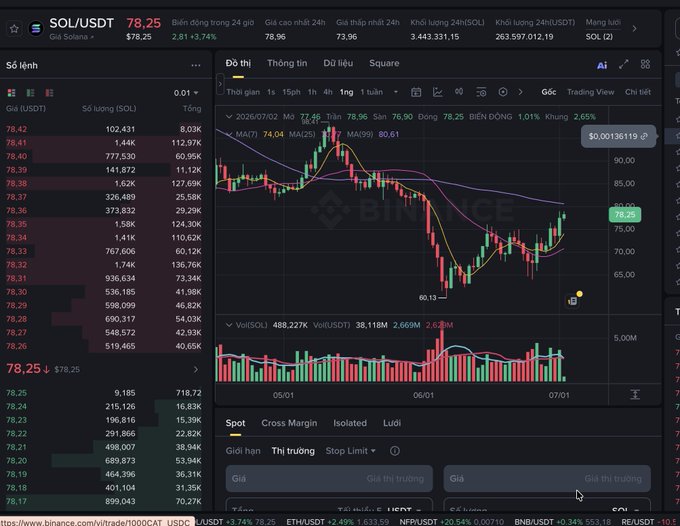Expand more time interval options
Screen dimensions: 680x526
coord(396,92)
